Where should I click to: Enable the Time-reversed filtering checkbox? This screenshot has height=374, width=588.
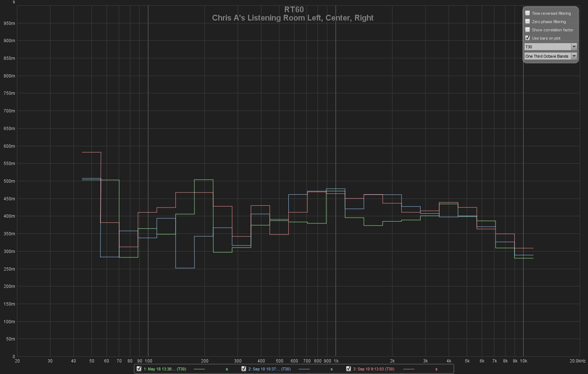528,13
